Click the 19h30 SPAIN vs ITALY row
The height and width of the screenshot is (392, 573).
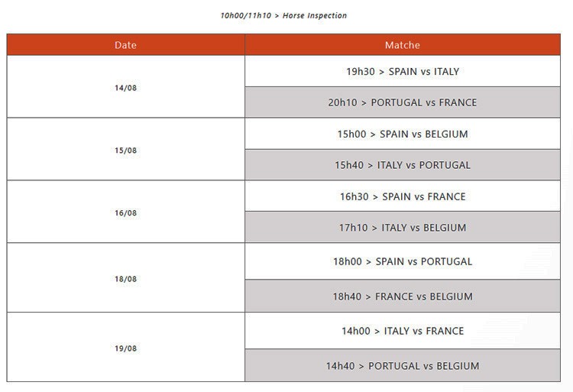[402, 72]
